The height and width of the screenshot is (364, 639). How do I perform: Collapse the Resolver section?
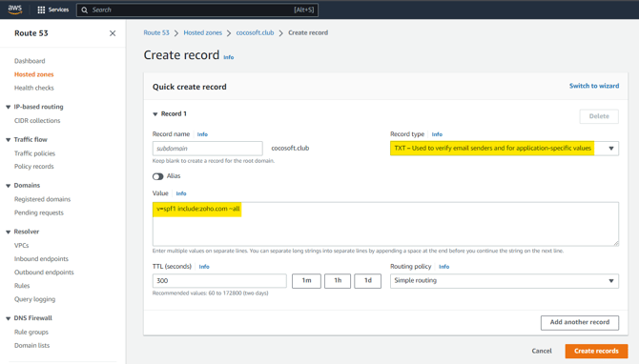8,232
